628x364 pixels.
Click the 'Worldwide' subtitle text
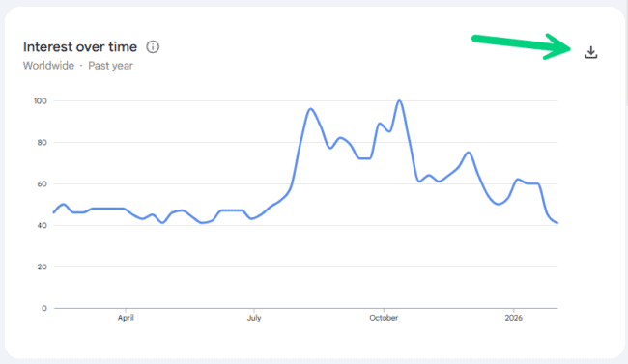pos(48,66)
